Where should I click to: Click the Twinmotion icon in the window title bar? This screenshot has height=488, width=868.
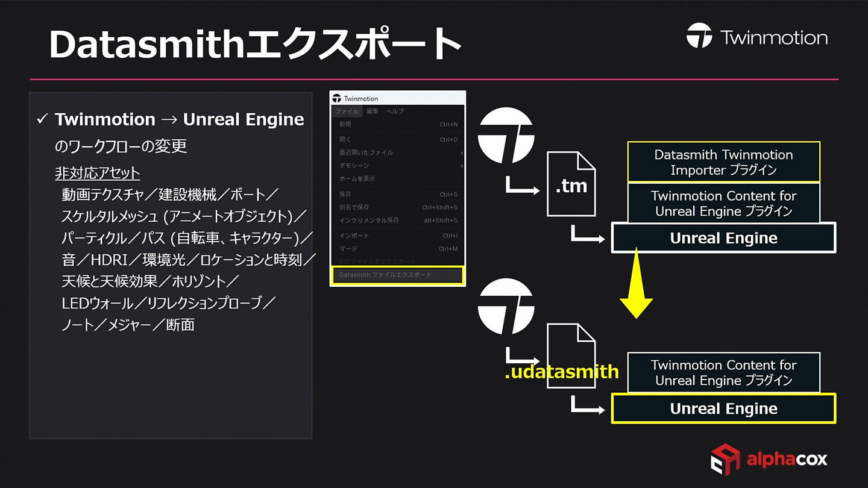(337, 99)
